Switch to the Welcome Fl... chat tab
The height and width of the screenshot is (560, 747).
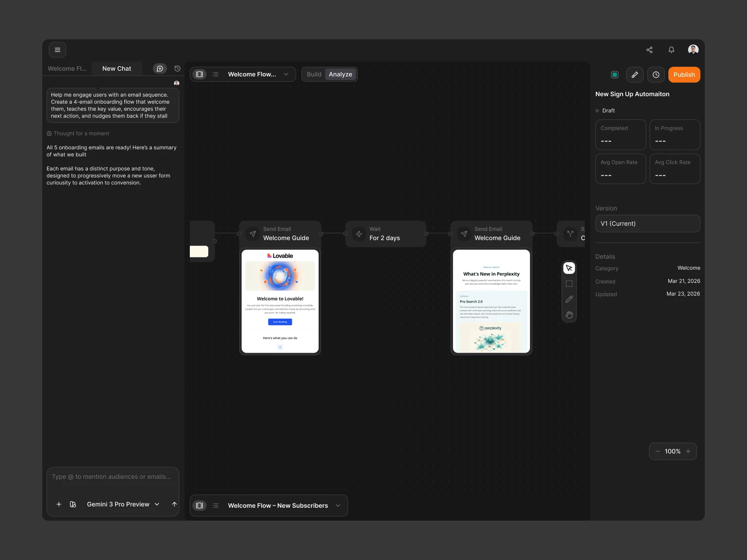tap(67, 69)
